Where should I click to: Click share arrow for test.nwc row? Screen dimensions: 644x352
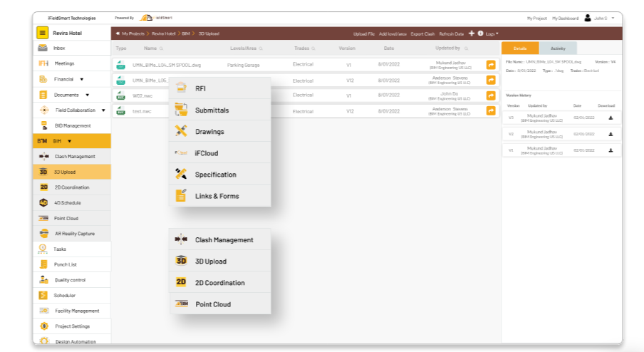[491, 111]
